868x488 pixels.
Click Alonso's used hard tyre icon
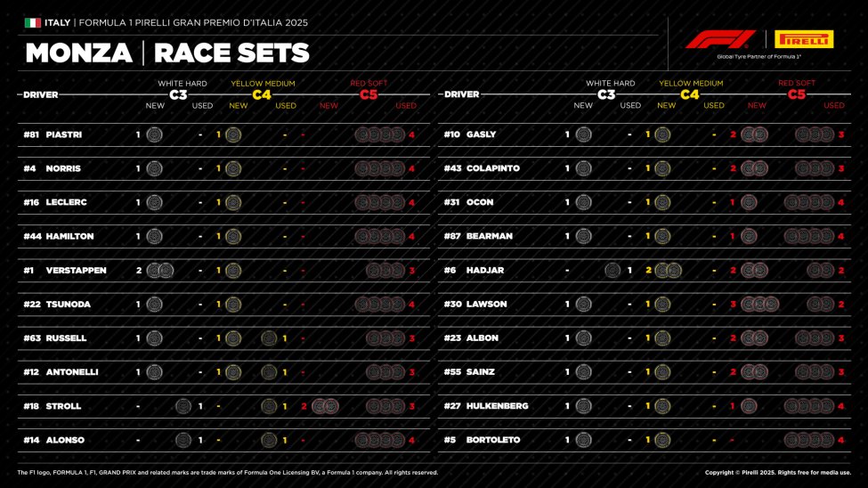[x=183, y=440]
